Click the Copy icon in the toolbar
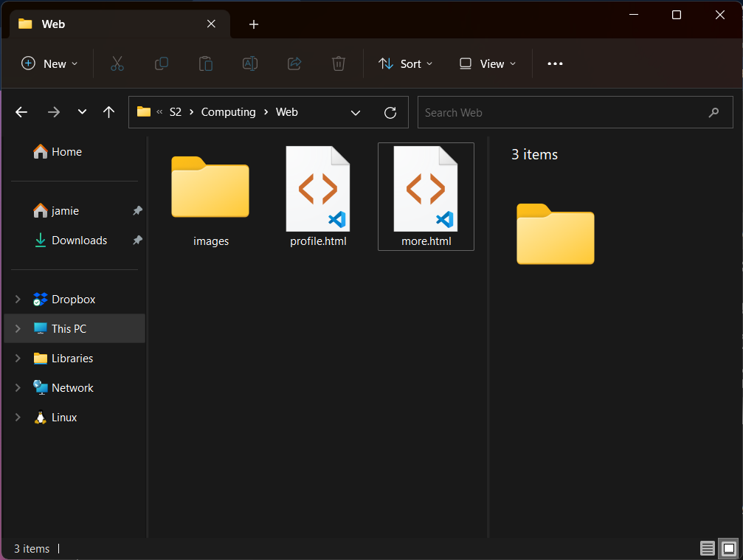743x560 pixels. [x=162, y=63]
